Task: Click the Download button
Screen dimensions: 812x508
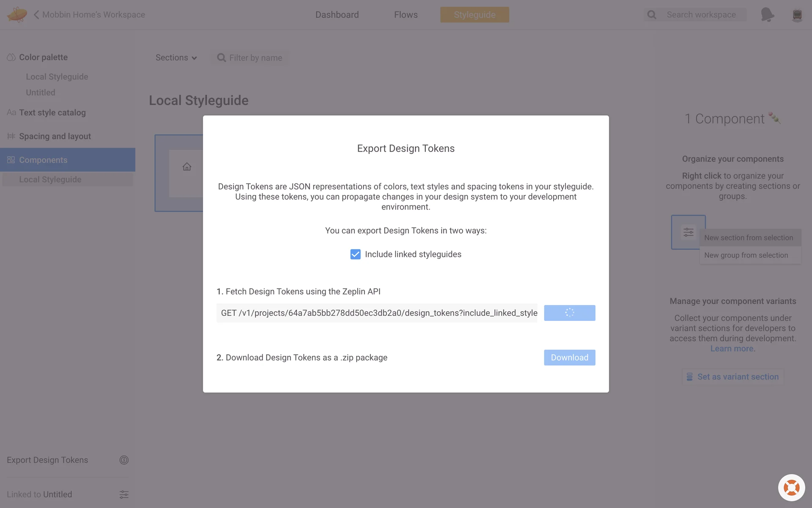Action: coord(569,358)
